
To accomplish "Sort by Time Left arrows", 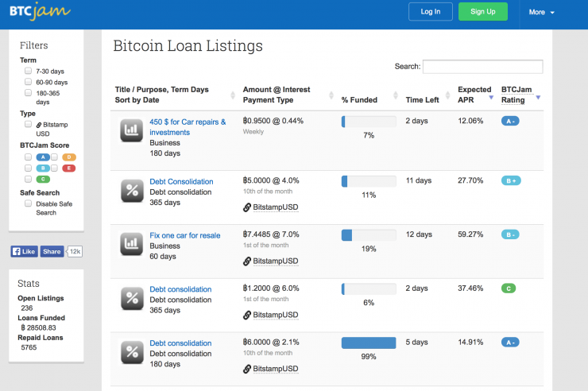I will coord(447,95).
